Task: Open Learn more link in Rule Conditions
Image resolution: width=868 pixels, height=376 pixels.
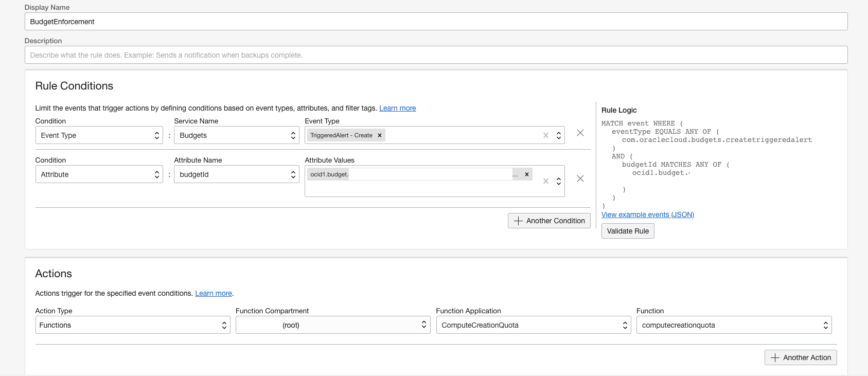Action: pos(398,108)
